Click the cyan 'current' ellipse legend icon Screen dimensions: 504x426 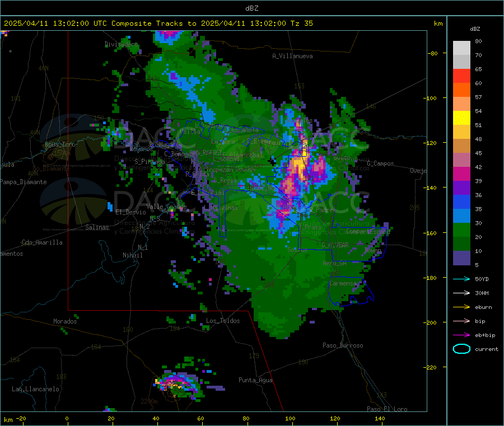[461, 349]
